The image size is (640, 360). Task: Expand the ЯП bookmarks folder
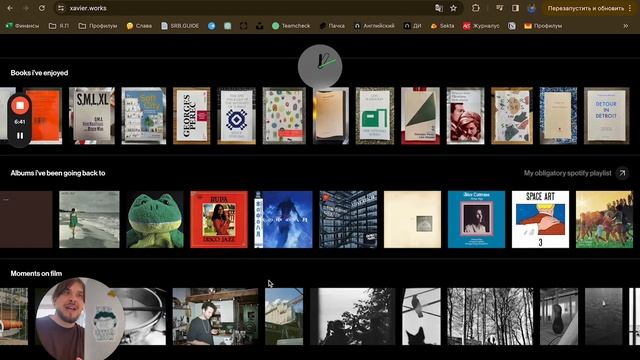(x=59, y=26)
